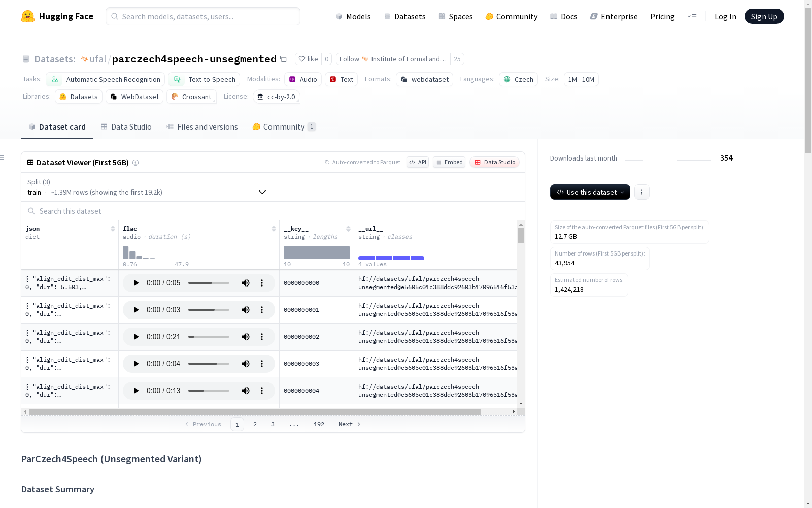
Task: Mute audio in row 0000000004
Action: [x=246, y=391]
